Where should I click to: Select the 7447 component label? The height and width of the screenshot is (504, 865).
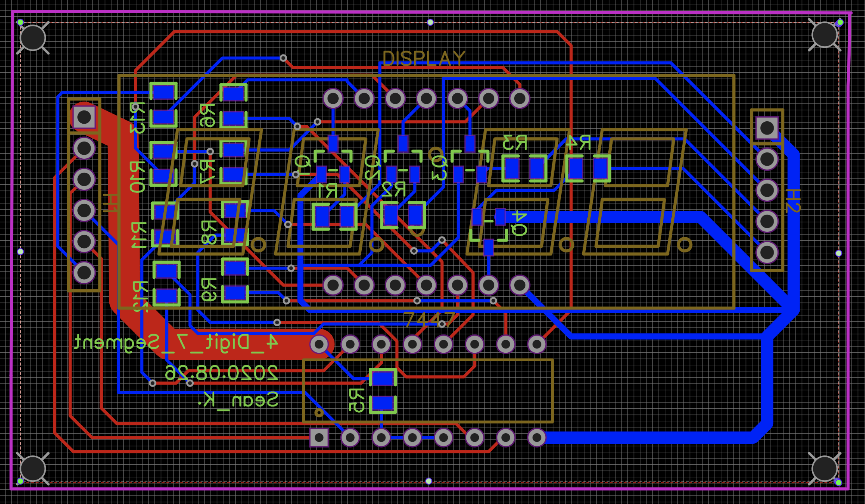point(429,320)
